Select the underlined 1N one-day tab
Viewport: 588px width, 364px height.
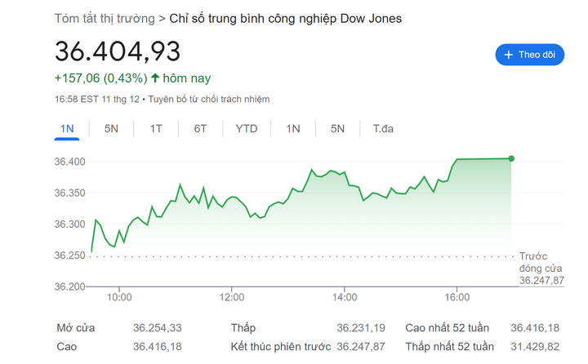click(67, 129)
